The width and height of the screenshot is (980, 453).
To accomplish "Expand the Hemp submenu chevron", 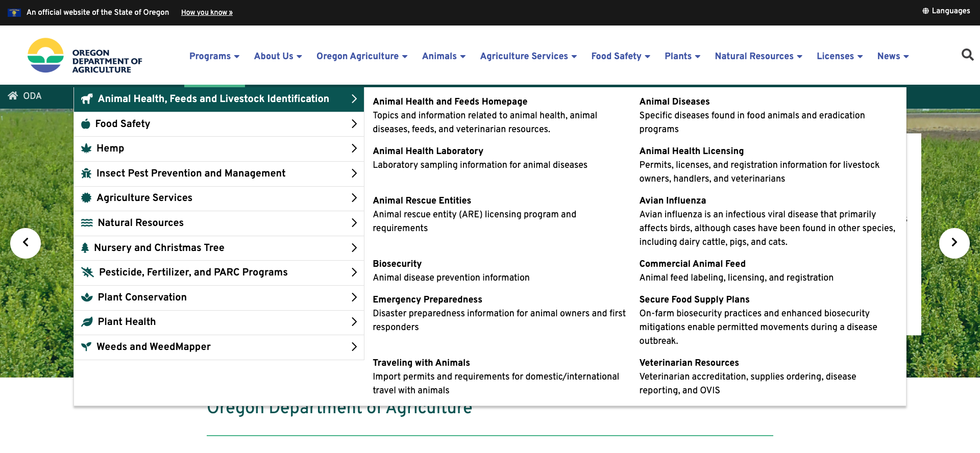I will 354,148.
